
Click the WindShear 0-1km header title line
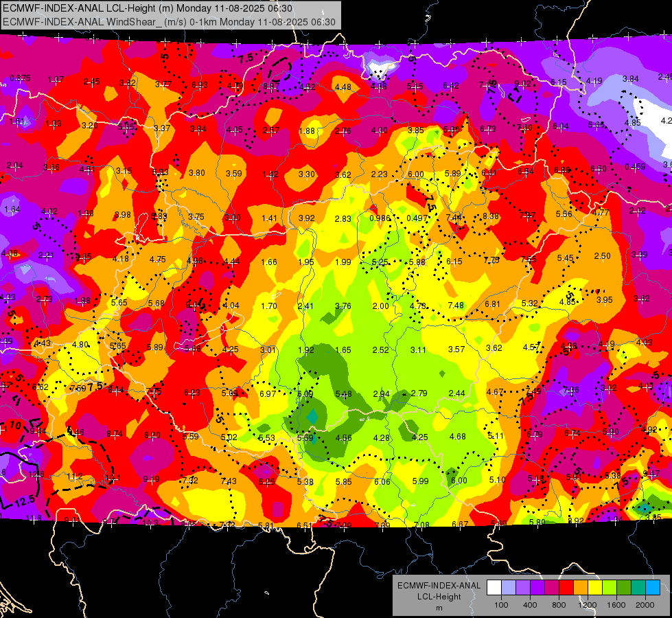pos(169,22)
